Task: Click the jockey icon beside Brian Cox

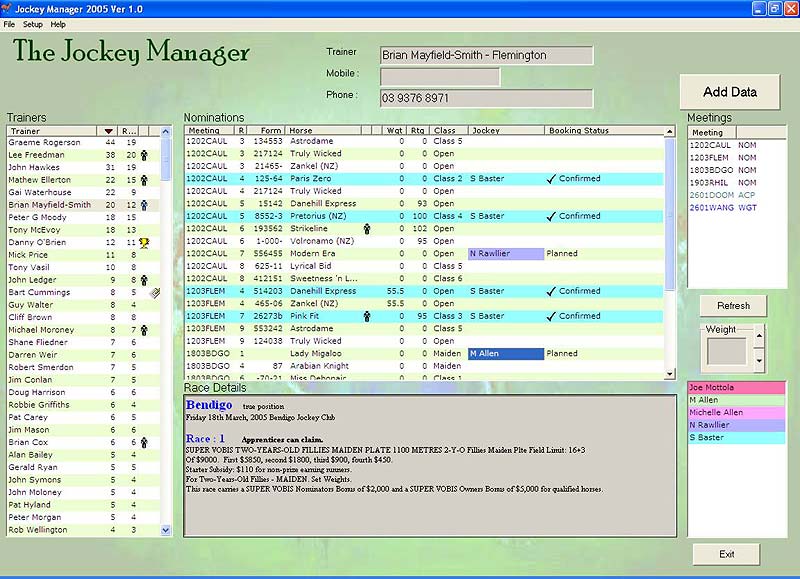Action: [x=144, y=442]
